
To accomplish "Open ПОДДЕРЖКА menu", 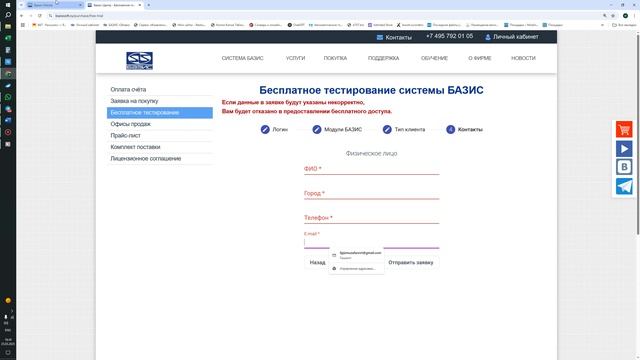I will pyautogui.click(x=384, y=58).
